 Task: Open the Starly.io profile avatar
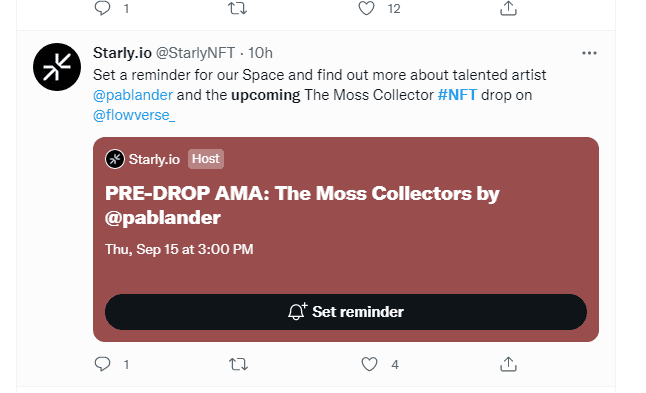pyautogui.click(x=57, y=67)
